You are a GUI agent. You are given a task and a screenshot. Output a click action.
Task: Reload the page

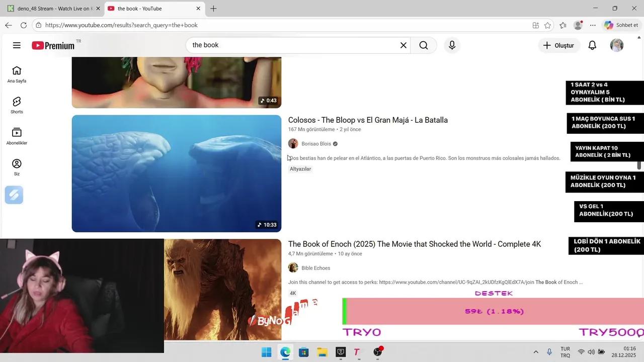tap(24, 25)
